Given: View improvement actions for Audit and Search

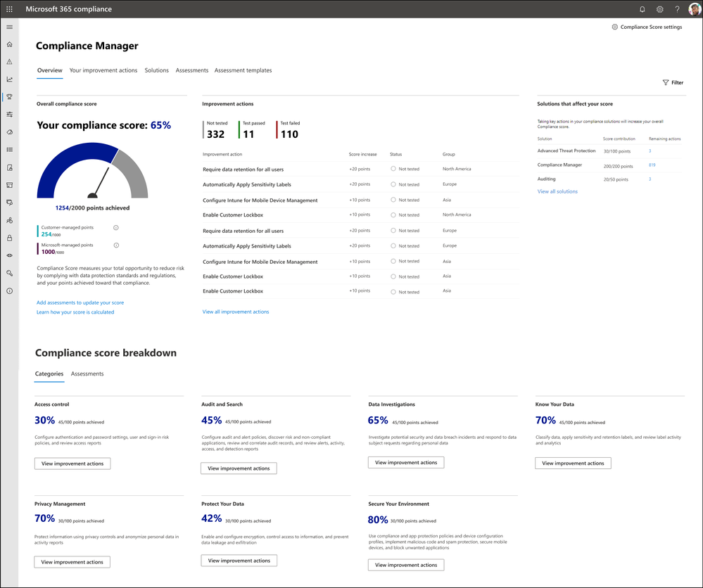Looking at the screenshot, I should point(239,468).
